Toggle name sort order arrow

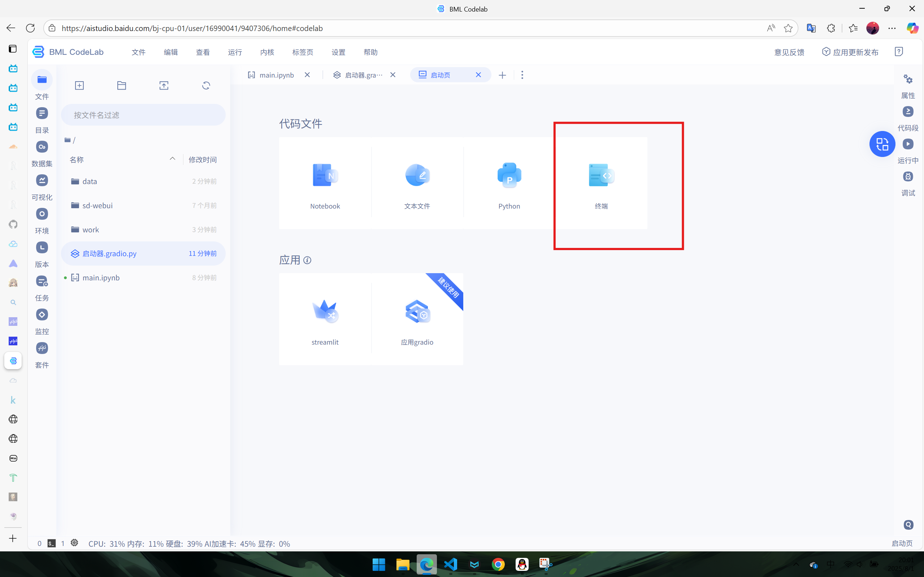(x=173, y=159)
